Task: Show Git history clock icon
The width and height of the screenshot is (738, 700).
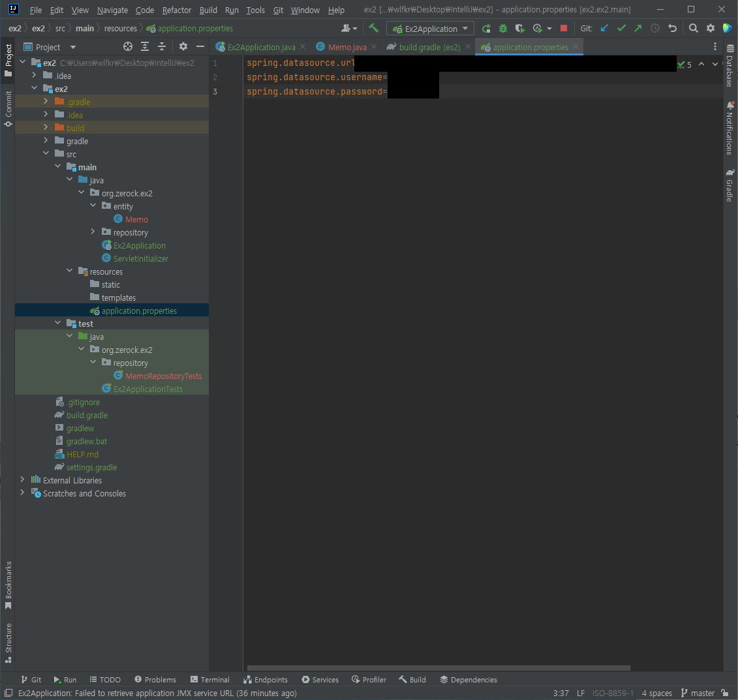Action: pyautogui.click(x=655, y=28)
